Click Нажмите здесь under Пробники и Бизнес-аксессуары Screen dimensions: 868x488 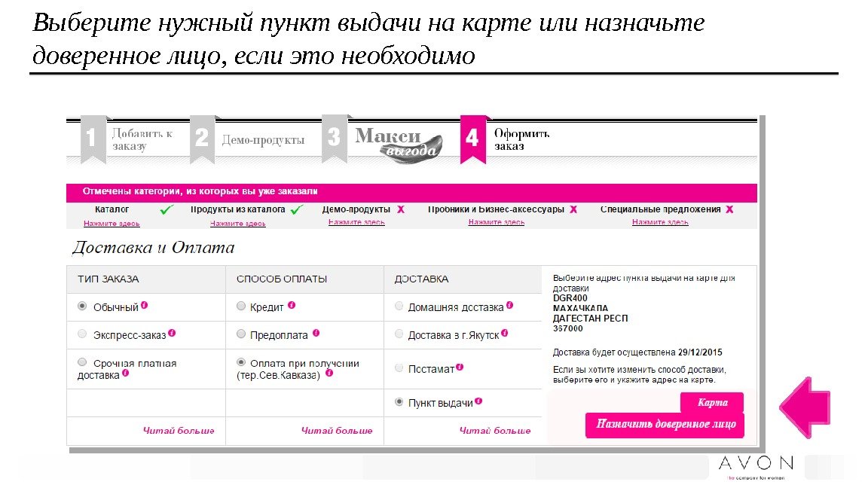pos(496,222)
